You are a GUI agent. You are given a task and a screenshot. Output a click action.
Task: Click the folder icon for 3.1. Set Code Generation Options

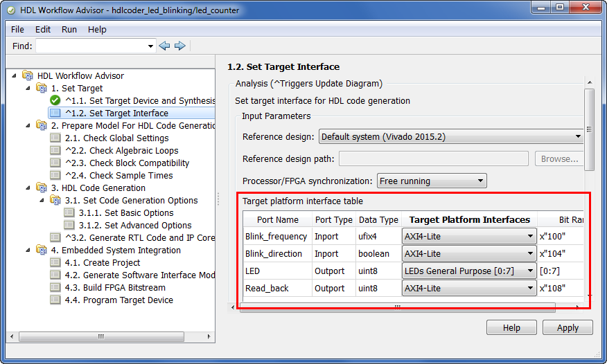click(55, 200)
